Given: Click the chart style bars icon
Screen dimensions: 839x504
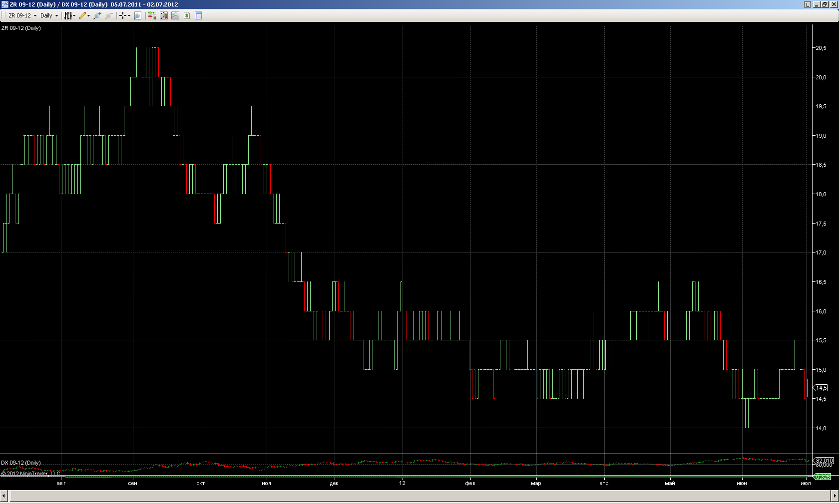Looking at the screenshot, I should point(68,15).
